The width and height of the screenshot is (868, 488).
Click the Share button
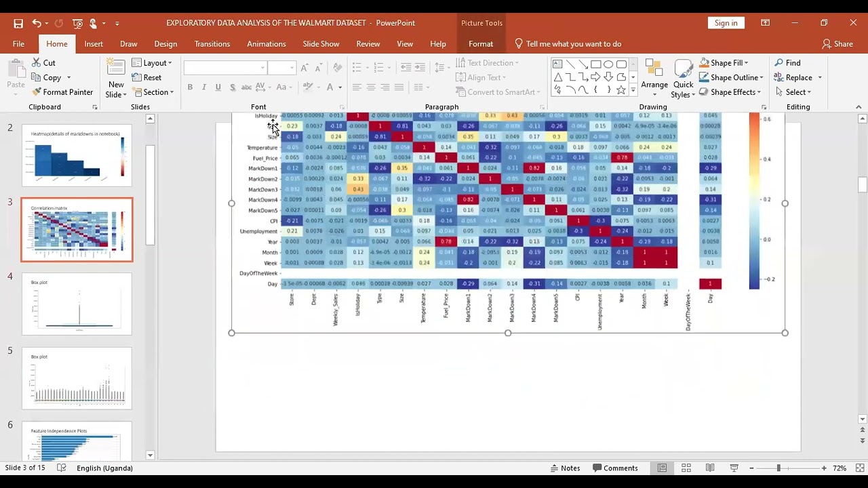[x=837, y=44]
